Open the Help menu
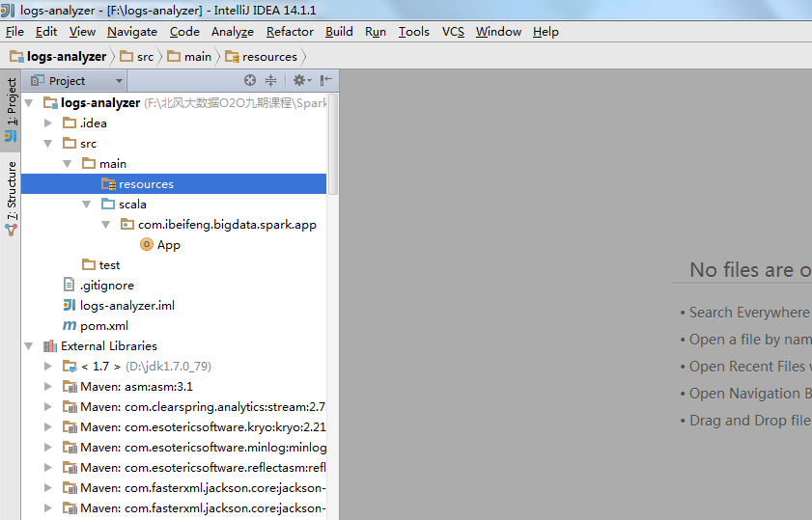This screenshot has height=520, width=812. tap(546, 32)
